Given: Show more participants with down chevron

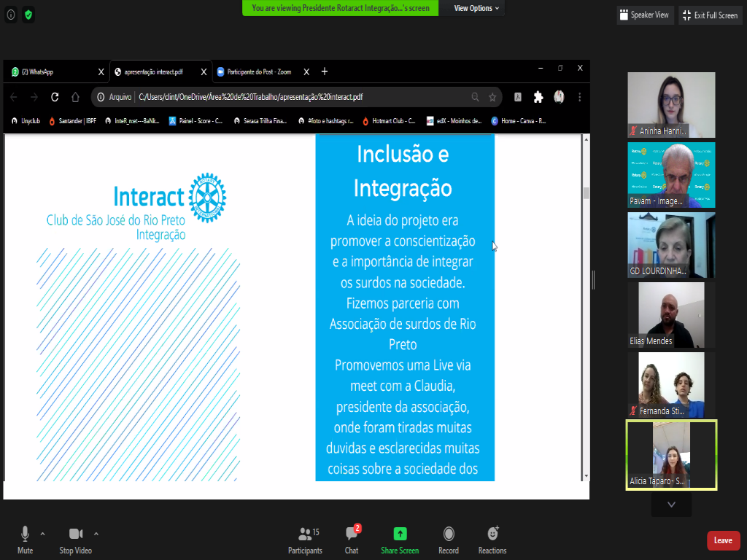Looking at the screenshot, I should click(671, 505).
